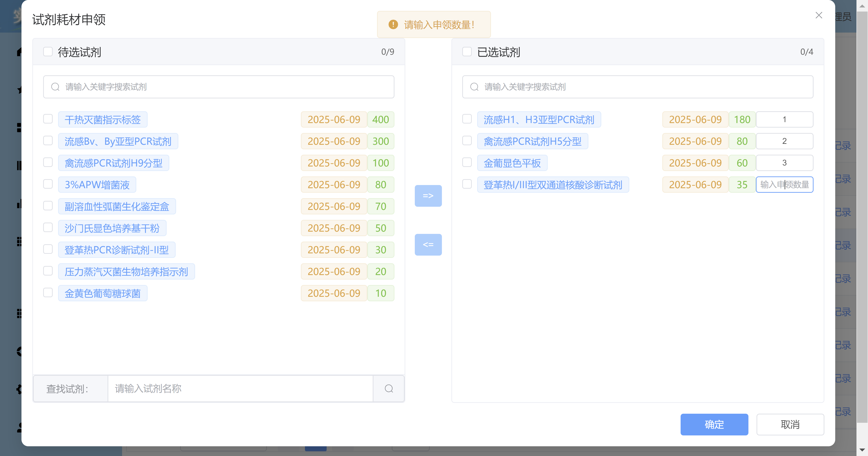Click the 确定 confirm button
868x456 pixels.
click(x=714, y=424)
